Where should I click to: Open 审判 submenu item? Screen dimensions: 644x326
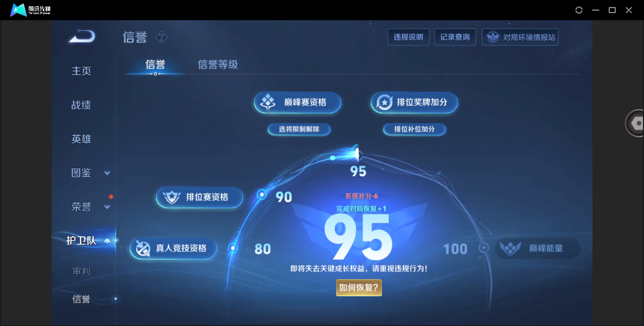click(82, 271)
